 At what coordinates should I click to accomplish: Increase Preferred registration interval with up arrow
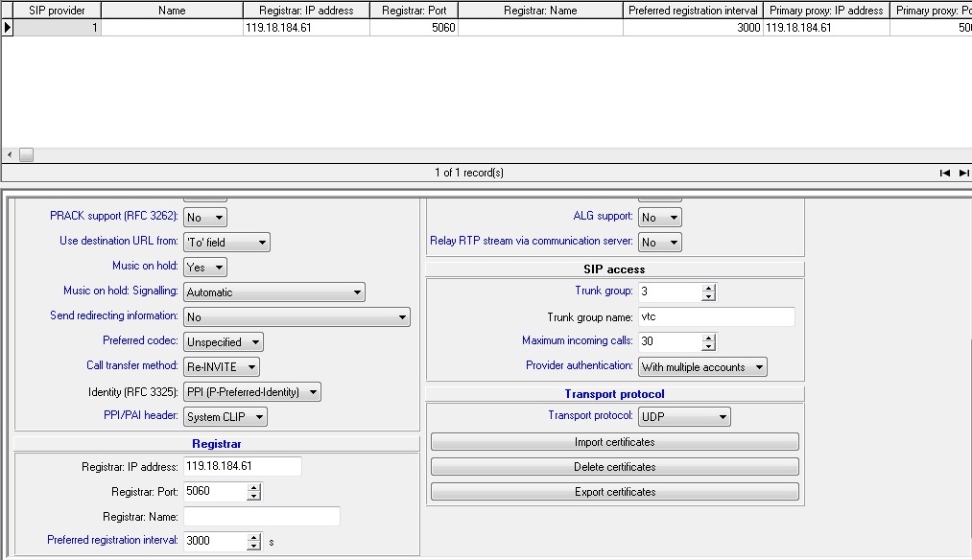253,537
